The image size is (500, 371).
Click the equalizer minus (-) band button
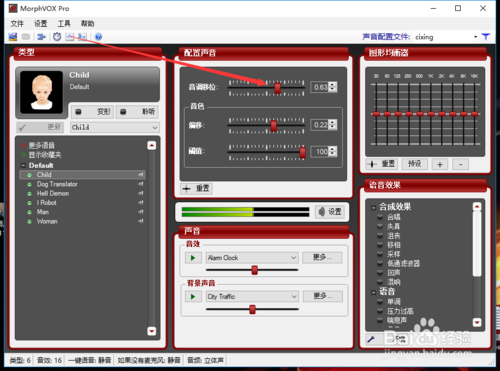[461, 164]
